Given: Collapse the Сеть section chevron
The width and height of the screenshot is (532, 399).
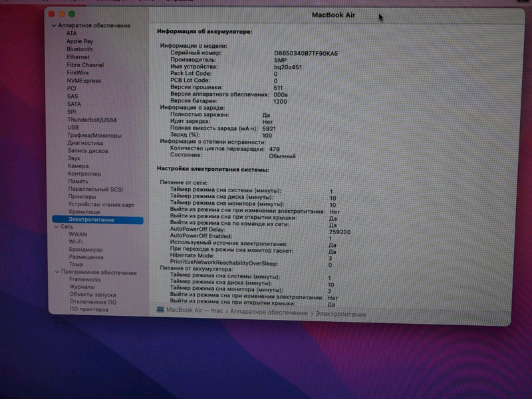Looking at the screenshot, I should coord(57,227).
